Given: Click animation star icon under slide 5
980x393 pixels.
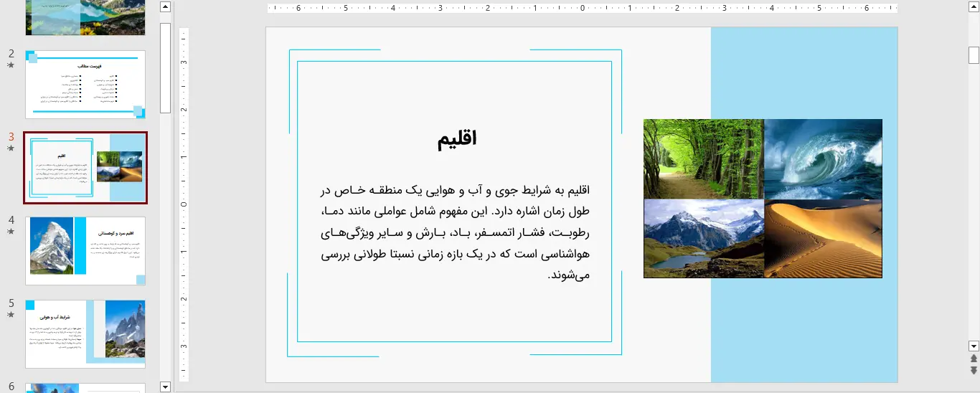Looking at the screenshot, I should pos(11,315).
